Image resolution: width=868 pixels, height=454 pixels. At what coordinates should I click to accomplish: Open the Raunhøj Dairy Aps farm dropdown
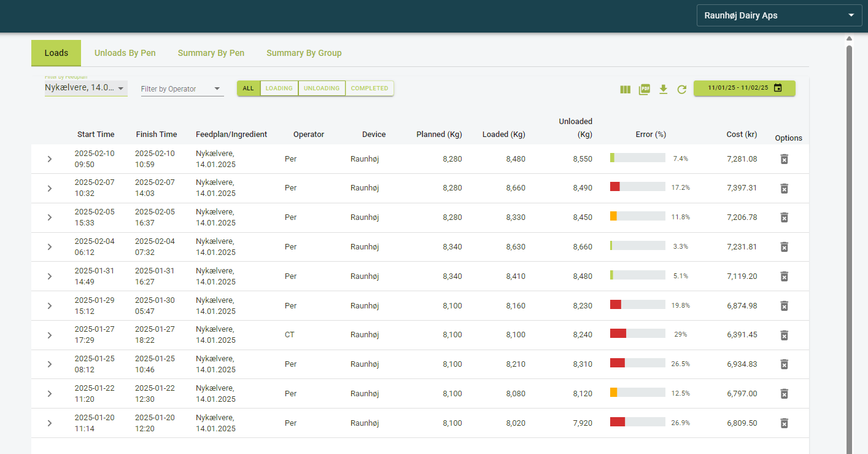pyautogui.click(x=780, y=15)
